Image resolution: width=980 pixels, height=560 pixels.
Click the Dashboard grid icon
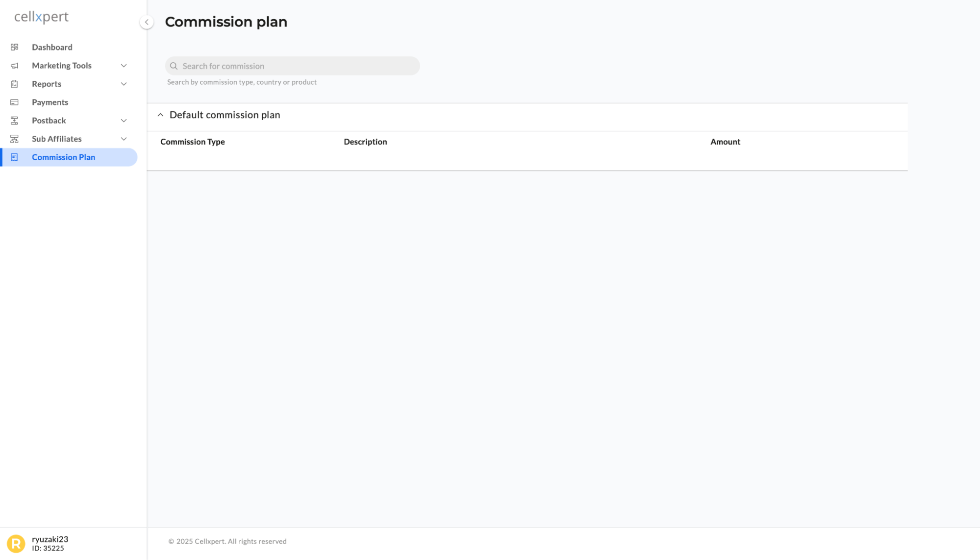pyautogui.click(x=15, y=47)
